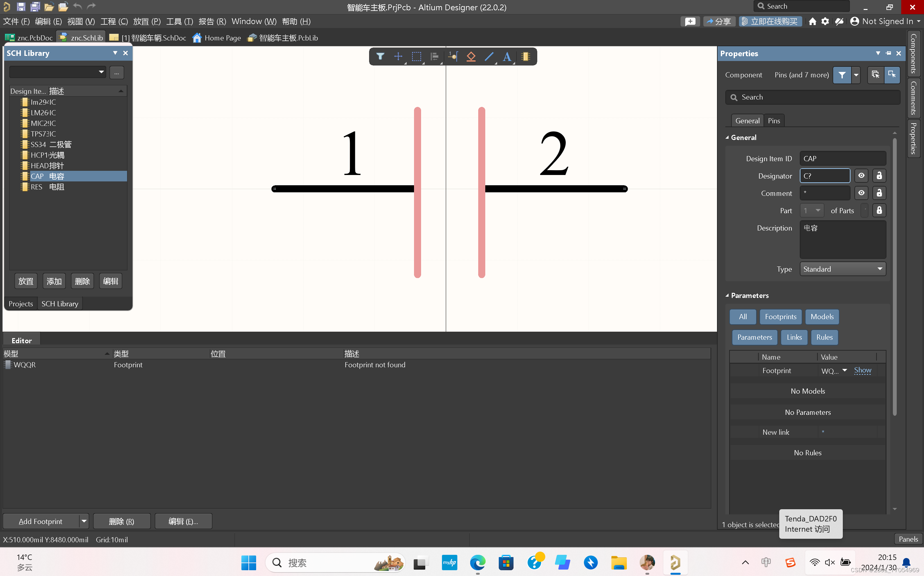Expand the Add Footprint dropdown arrow

[84, 521]
